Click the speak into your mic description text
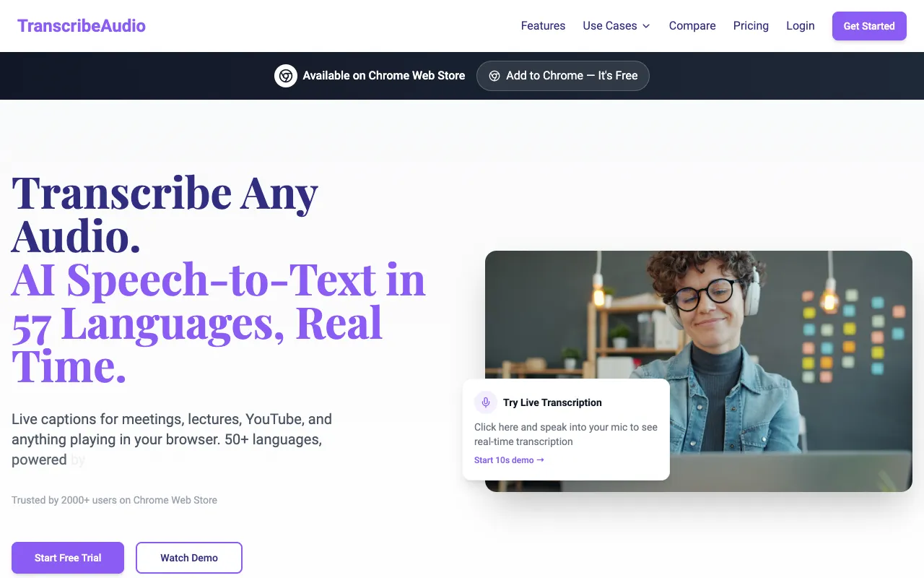The width and height of the screenshot is (924, 578). 566,434
